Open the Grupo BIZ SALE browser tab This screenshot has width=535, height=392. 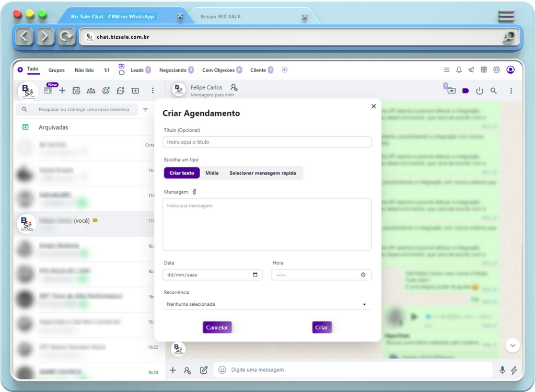tap(220, 17)
